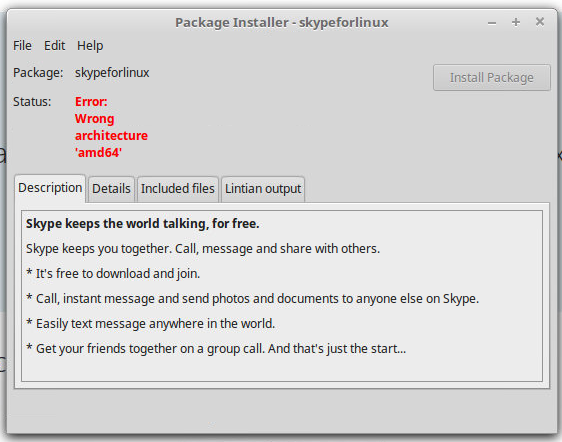View the Lintian output tab
This screenshot has height=442, width=562.
tap(263, 189)
